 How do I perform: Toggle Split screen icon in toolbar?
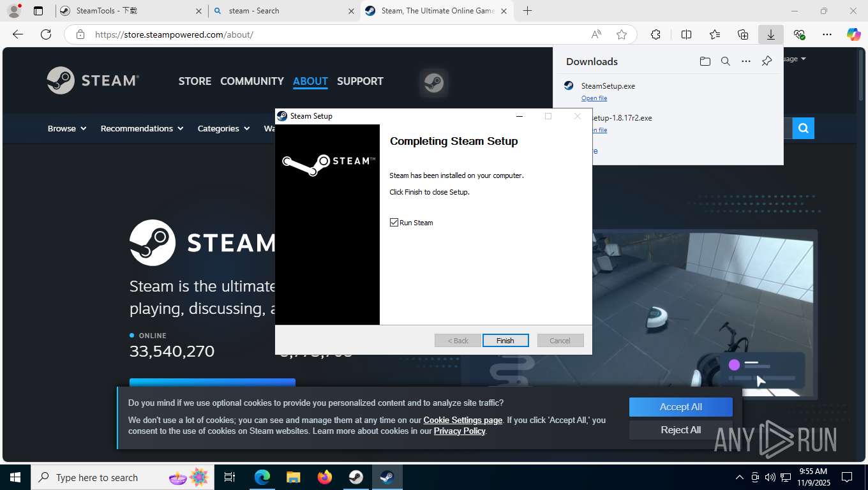click(686, 34)
